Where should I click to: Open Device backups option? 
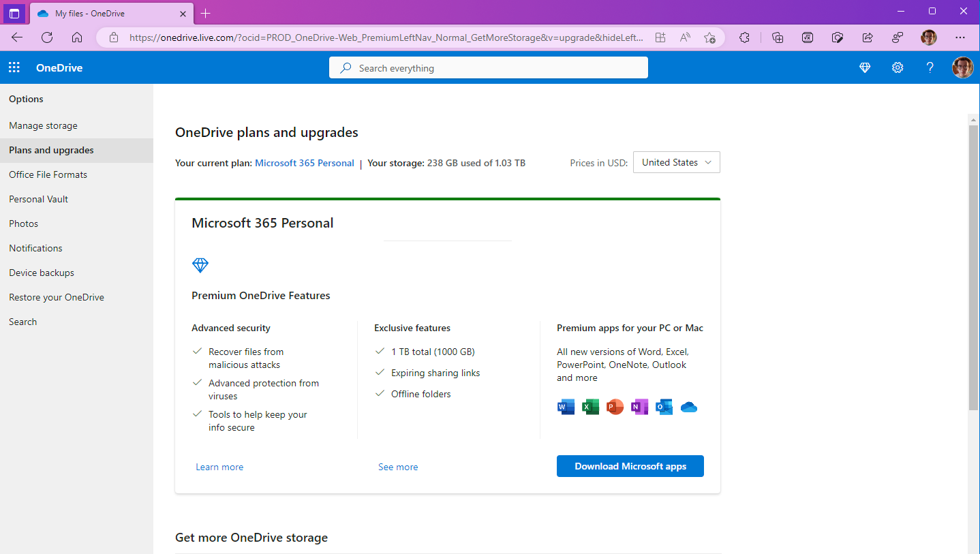coord(76,273)
